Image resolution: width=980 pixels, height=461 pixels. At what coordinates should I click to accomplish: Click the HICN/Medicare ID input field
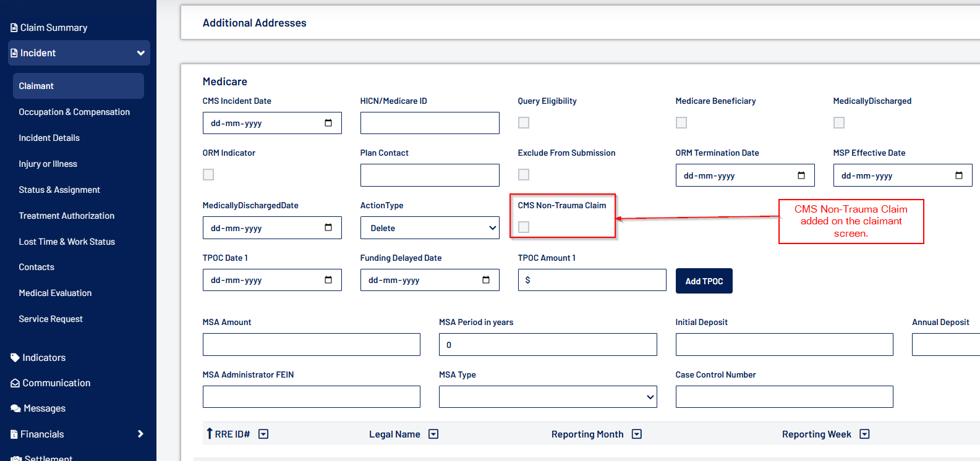point(430,123)
